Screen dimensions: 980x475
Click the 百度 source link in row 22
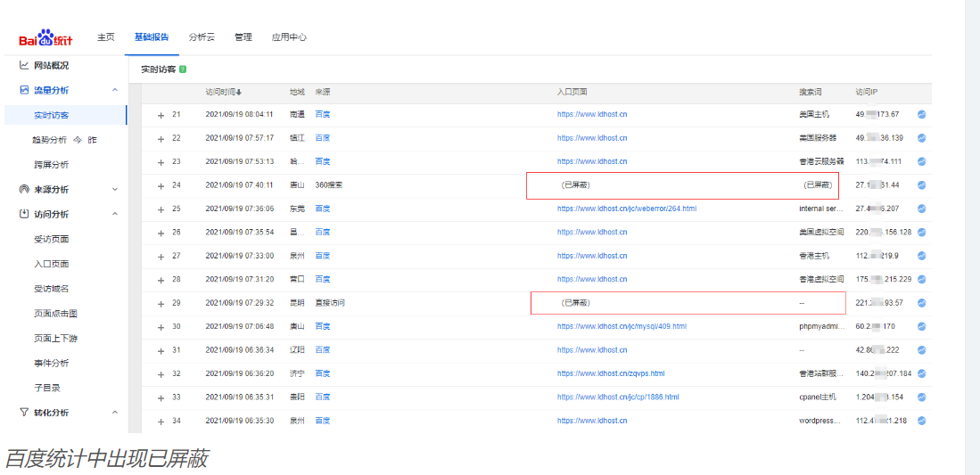(x=323, y=138)
